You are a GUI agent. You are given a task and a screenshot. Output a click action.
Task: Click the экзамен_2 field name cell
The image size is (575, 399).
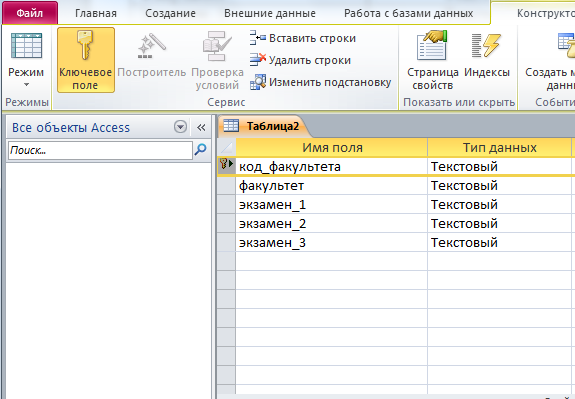tap(332, 223)
